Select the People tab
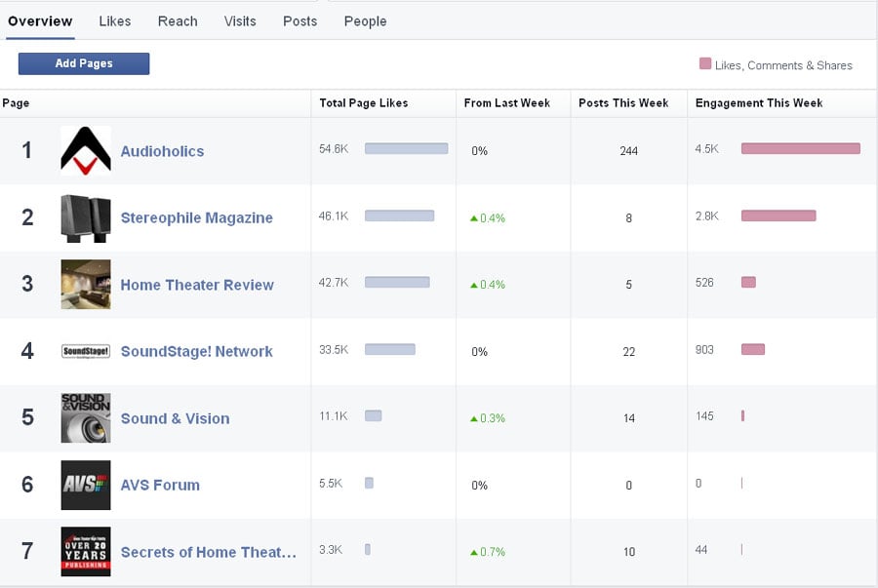 pos(365,21)
